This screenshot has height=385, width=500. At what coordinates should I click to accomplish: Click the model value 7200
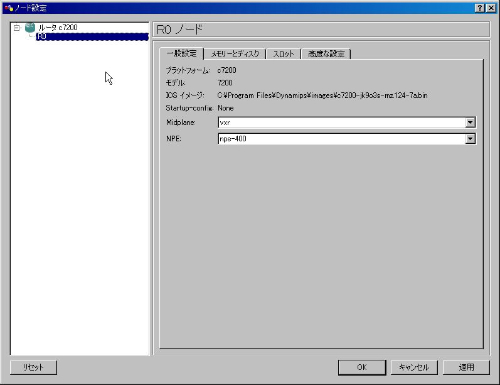point(225,83)
